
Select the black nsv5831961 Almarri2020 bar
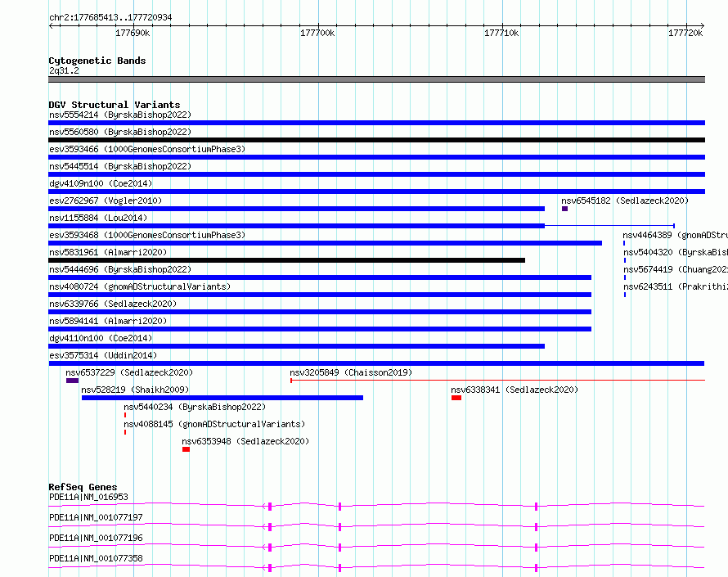[286, 260]
